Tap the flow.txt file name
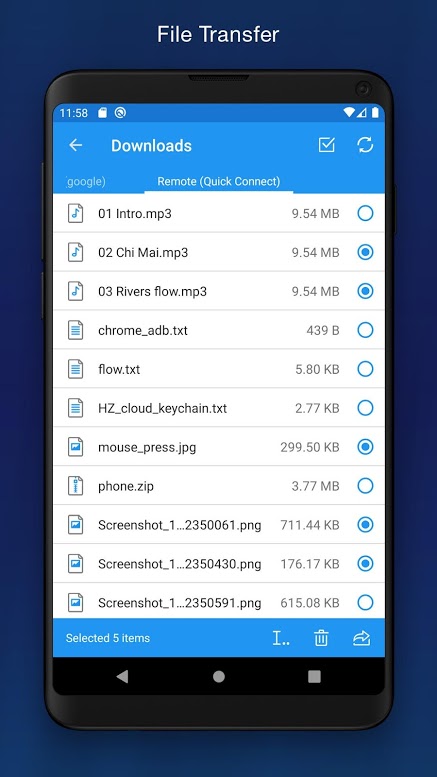Screen dimensions: 437x777 point(119,369)
